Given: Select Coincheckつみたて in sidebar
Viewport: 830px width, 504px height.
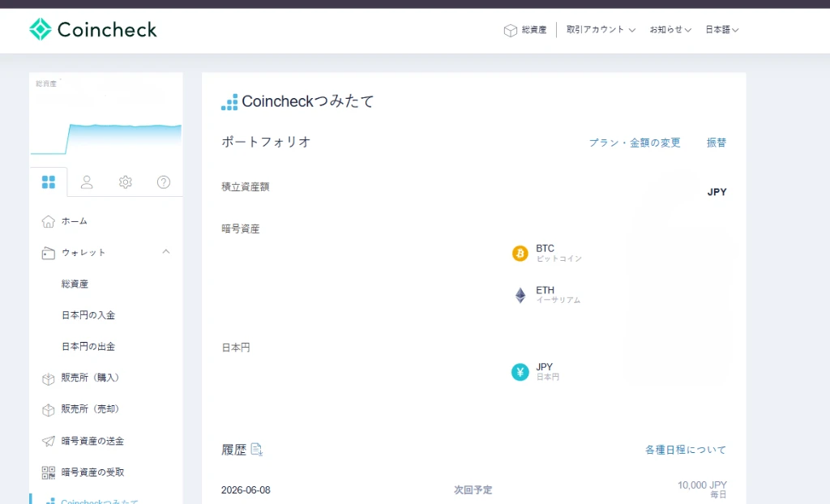Looking at the screenshot, I should point(100,501).
